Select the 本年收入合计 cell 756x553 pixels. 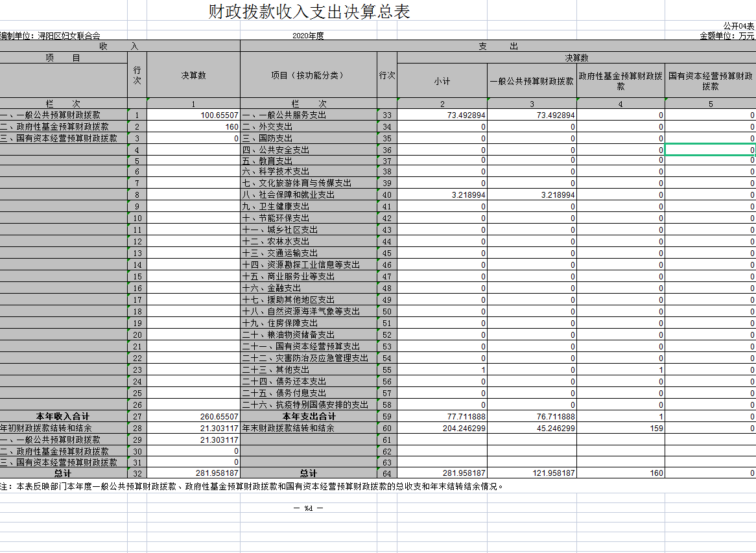click(x=63, y=416)
